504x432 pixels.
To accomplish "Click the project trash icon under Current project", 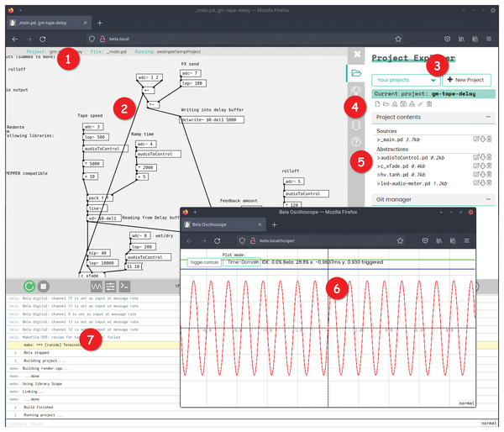I will 429,104.
